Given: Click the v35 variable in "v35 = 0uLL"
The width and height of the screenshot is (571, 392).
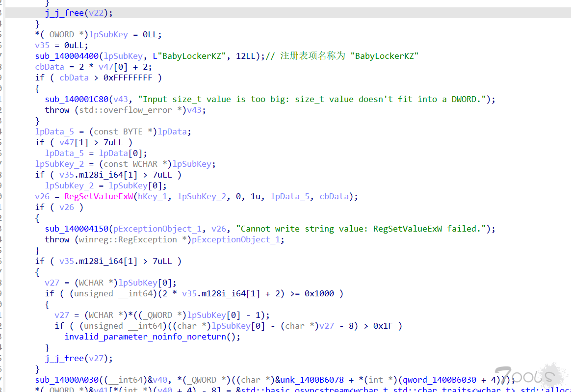Looking at the screenshot, I should tap(42, 45).
